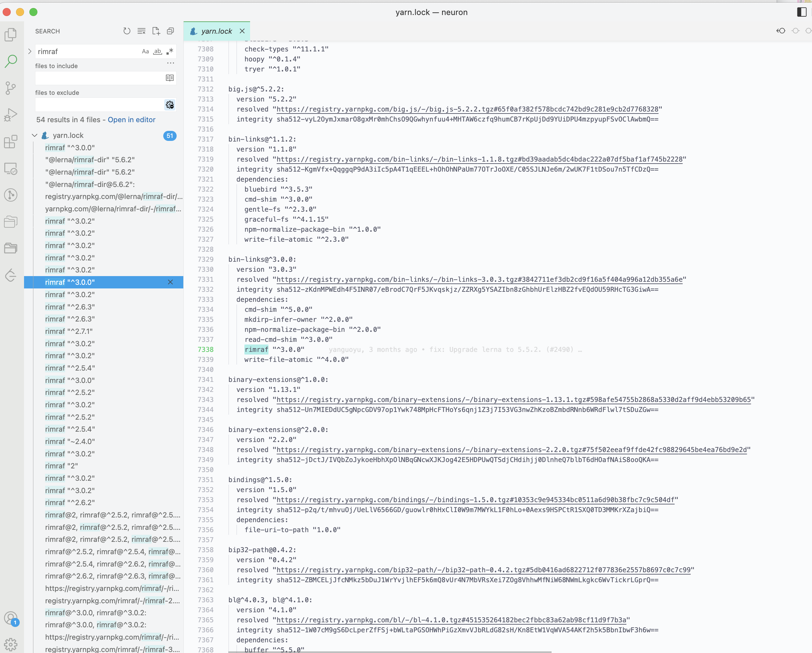Click bl@^4.0.3, bl@^4.1.0: entry
The height and width of the screenshot is (653, 812).
pyautogui.click(x=270, y=600)
